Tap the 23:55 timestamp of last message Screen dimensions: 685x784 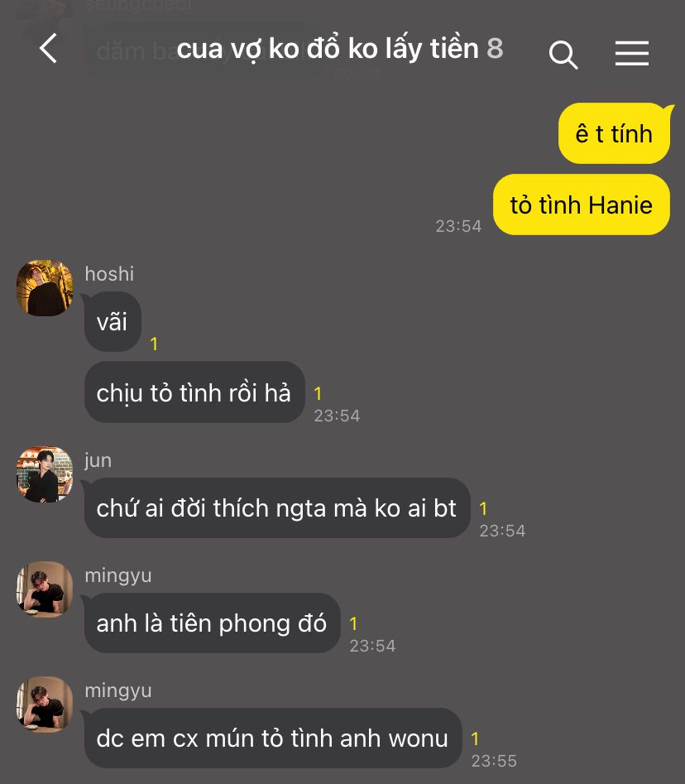[x=494, y=761]
